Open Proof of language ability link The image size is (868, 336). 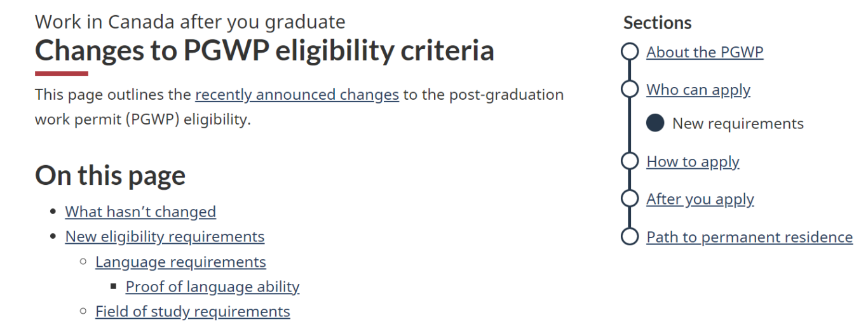click(x=212, y=286)
